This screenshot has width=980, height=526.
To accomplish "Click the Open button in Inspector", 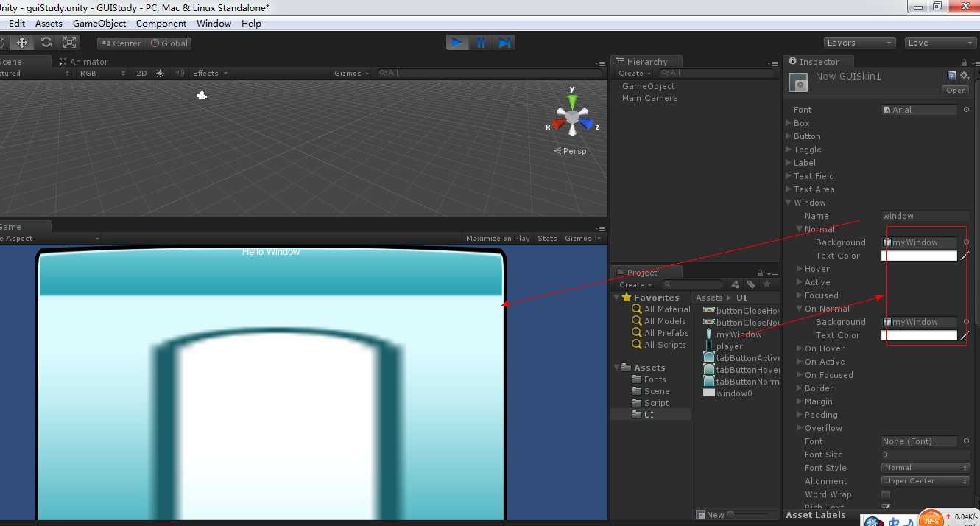I will (x=956, y=91).
